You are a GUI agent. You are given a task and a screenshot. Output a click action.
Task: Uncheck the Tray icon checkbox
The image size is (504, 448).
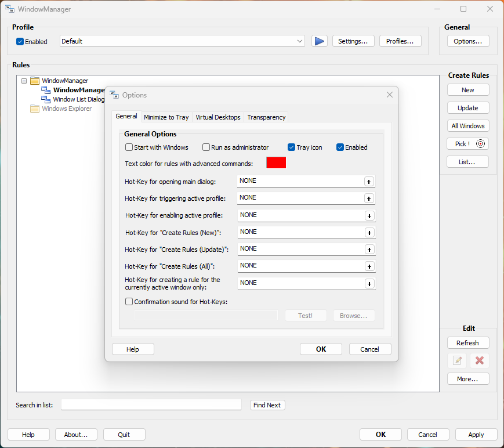pos(292,147)
